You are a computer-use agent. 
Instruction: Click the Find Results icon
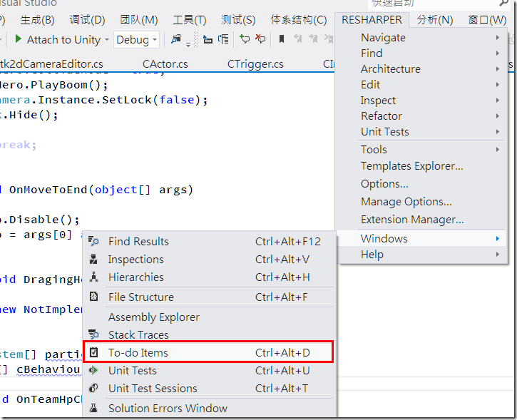coord(93,241)
